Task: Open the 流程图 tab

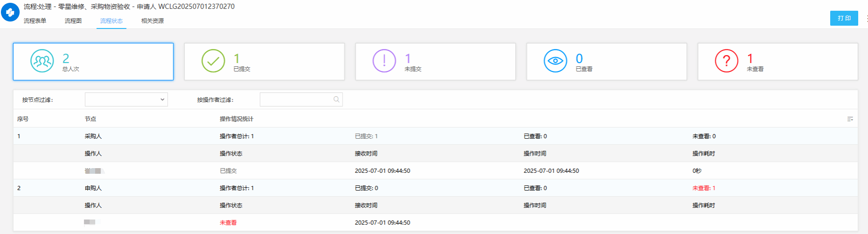Action: click(73, 21)
